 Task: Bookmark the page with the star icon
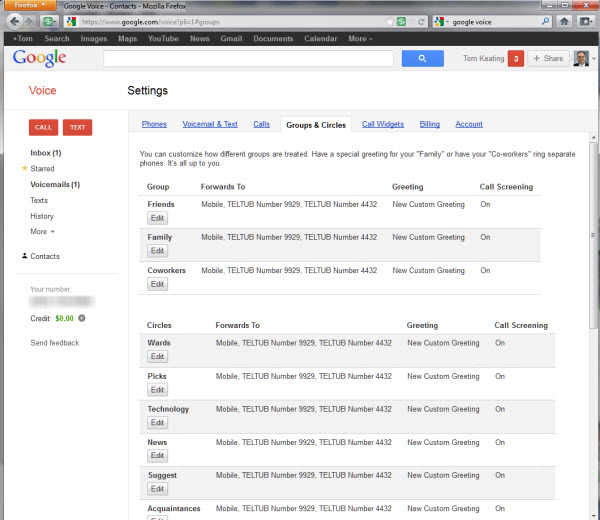click(389, 20)
